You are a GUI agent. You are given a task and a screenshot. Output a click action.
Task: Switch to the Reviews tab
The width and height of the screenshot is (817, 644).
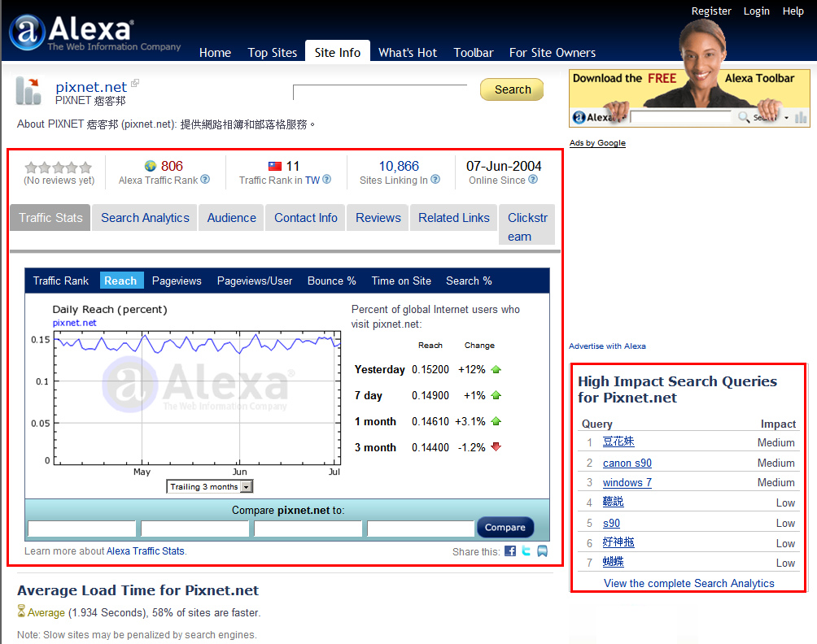378,218
